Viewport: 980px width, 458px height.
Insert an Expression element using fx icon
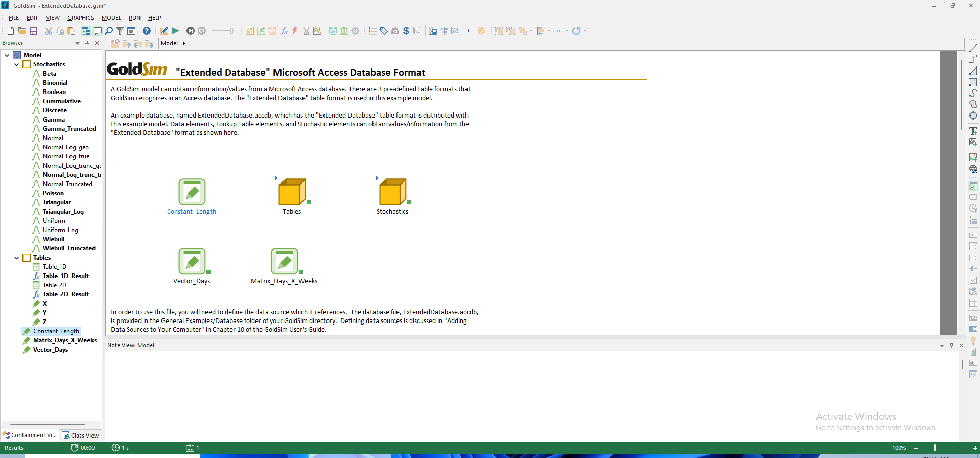point(284,31)
